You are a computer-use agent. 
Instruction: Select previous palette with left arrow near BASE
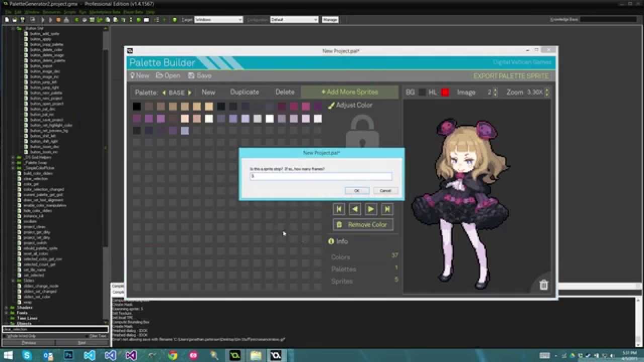(x=164, y=93)
